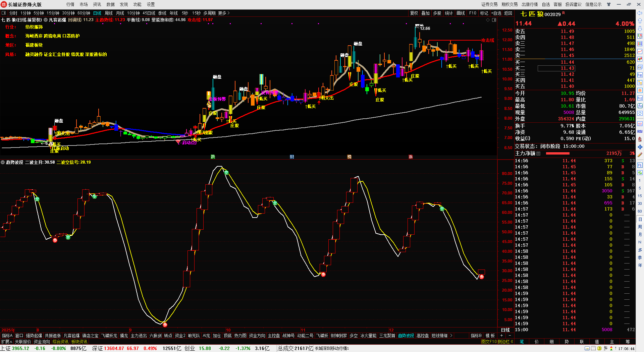
Task: Click the 画线 button
Action: tap(461, 13)
